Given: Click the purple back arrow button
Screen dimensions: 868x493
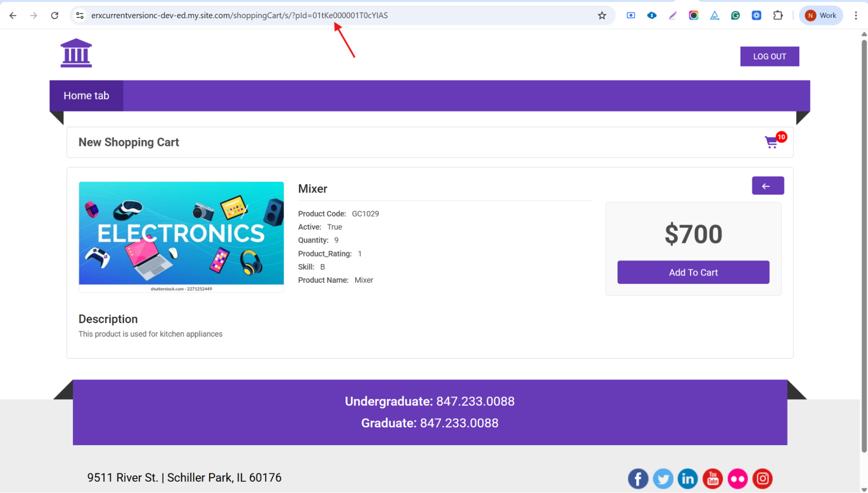Looking at the screenshot, I should pyautogui.click(x=767, y=186).
